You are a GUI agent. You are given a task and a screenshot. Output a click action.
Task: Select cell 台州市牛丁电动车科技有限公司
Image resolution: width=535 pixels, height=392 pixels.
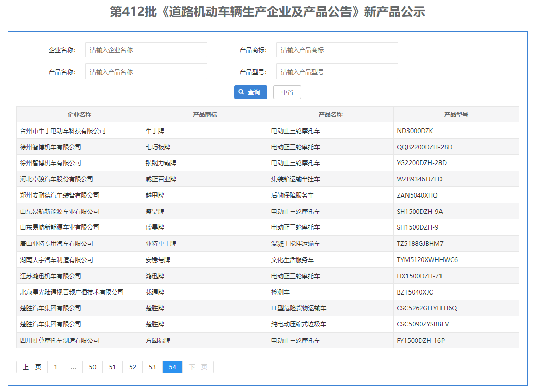(x=79, y=130)
